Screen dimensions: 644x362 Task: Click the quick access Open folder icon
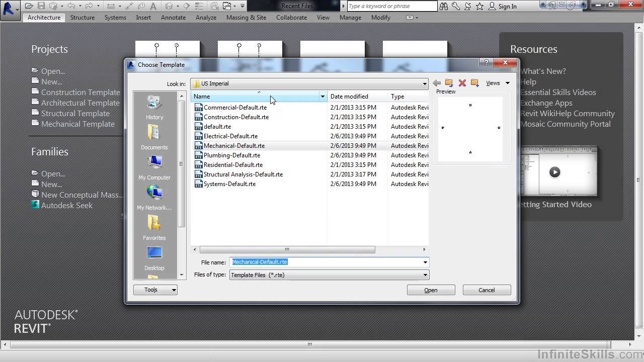[x=29, y=6]
